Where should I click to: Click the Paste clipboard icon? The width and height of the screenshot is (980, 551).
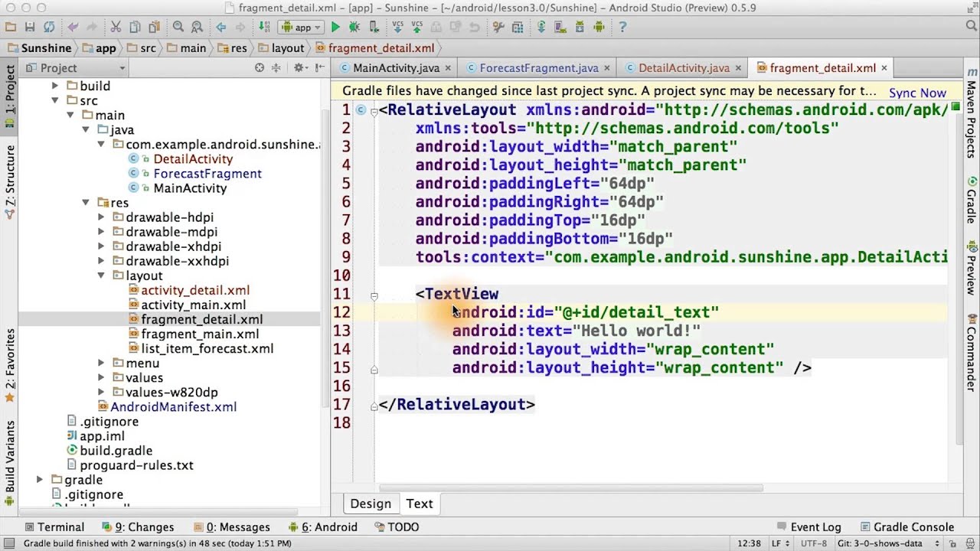(x=154, y=27)
